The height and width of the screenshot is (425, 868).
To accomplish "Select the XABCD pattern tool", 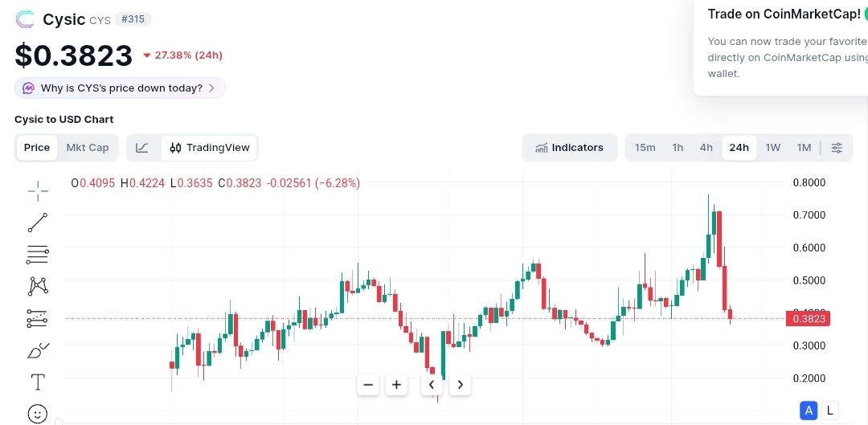I will (38, 286).
